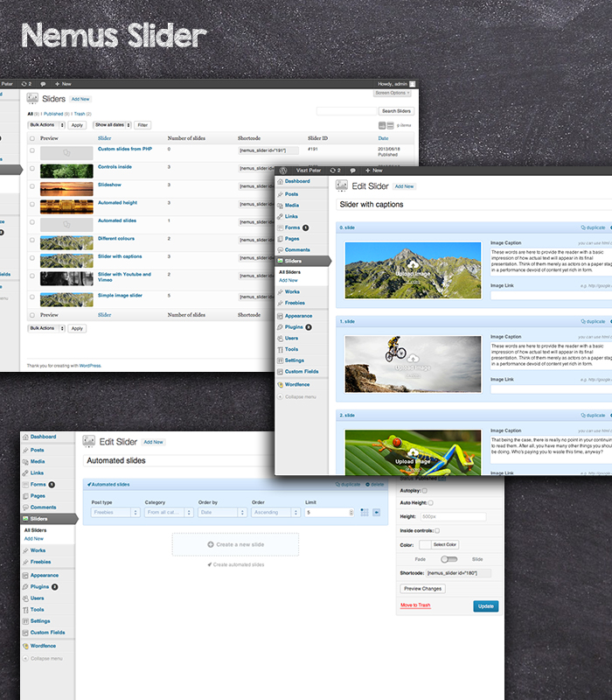This screenshot has width=612, height=700.
Task: Click the updates icon in the captions Edit Slider admin bar
Action: click(x=335, y=170)
